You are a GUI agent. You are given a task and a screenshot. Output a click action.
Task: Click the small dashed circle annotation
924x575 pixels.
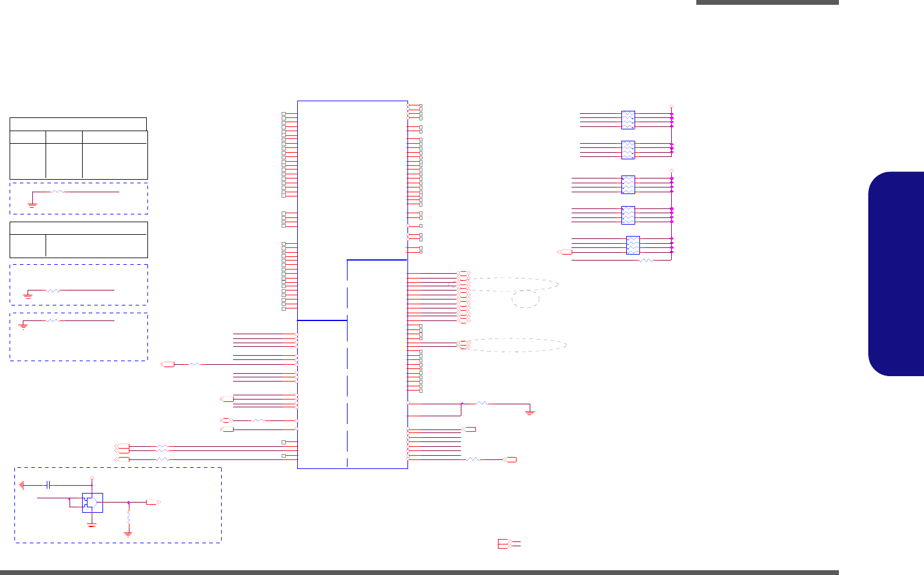(x=526, y=299)
